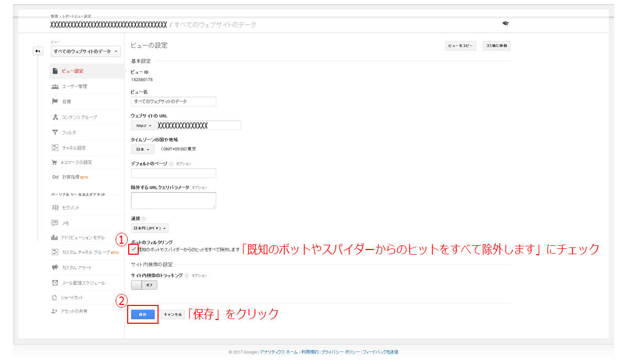
Task: Click the フィルタ funnel icon
Action: 55,132
